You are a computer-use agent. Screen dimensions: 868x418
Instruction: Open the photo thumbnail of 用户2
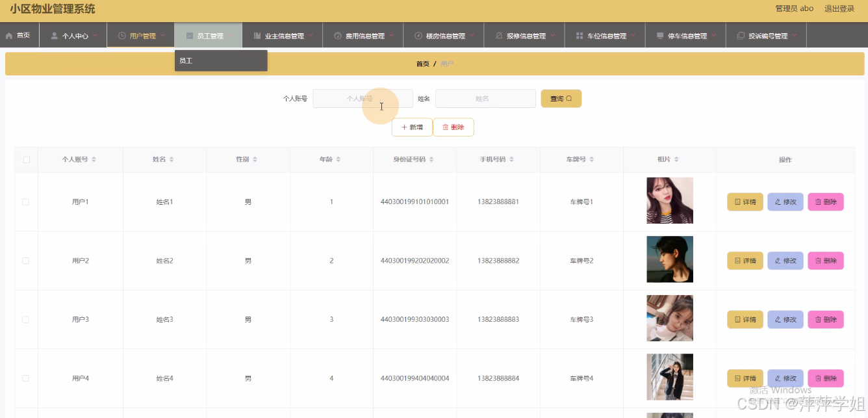pos(670,259)
